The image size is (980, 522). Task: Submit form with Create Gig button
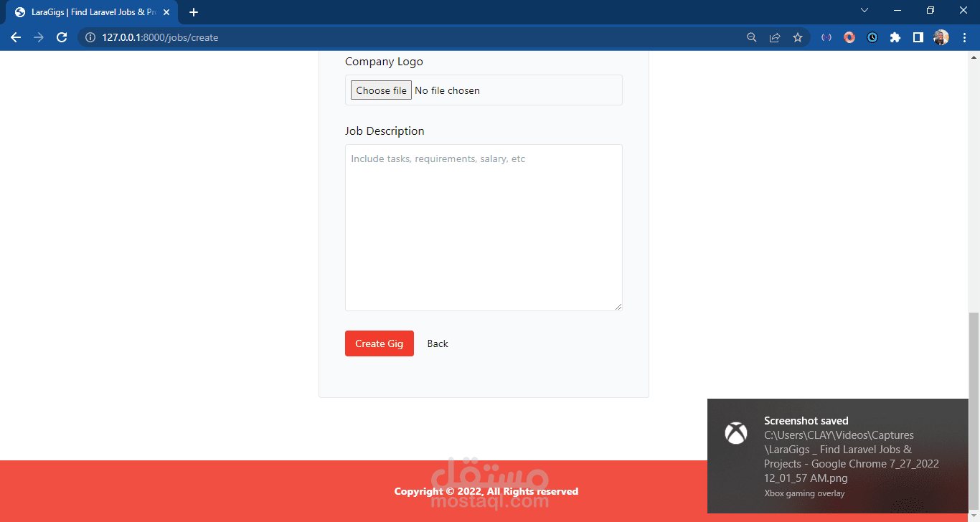pos(380,343)
